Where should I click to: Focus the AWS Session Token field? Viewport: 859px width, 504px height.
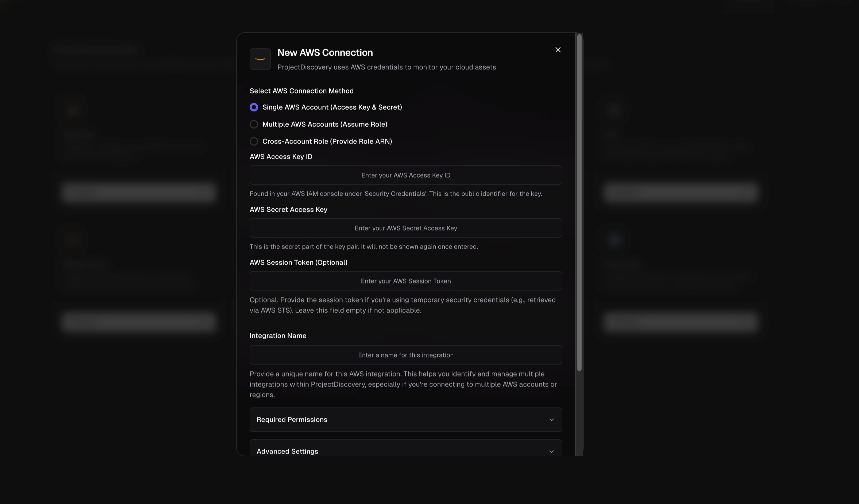point(405,281)
